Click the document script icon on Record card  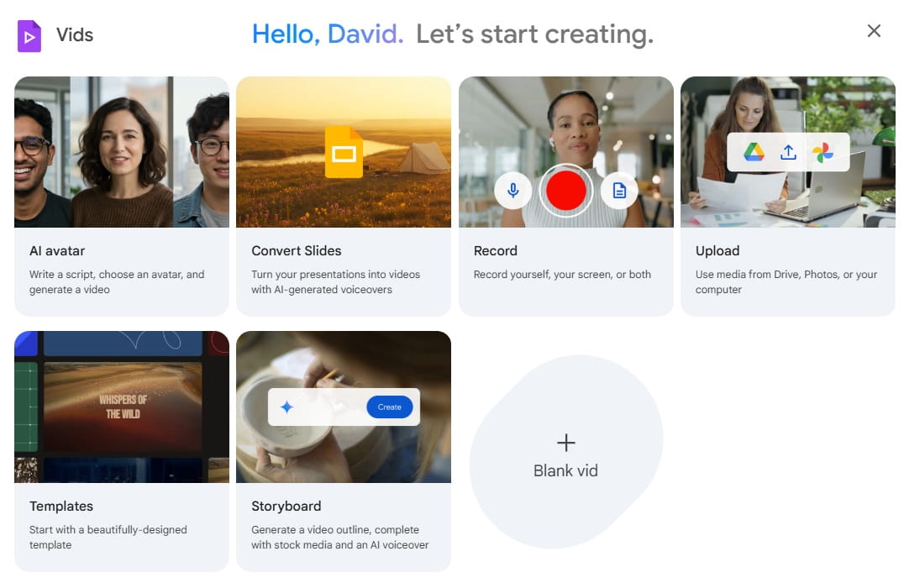point(619,191)
